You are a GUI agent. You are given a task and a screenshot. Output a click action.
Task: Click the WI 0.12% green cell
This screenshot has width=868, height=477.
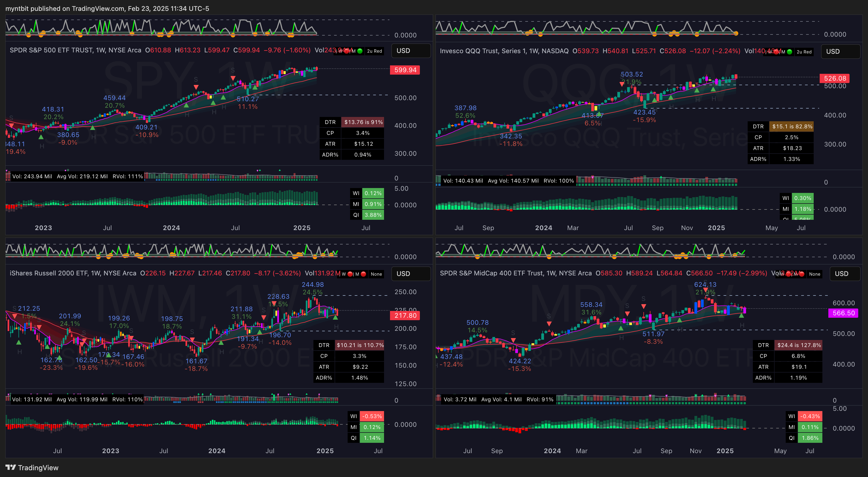coord(373,193)
